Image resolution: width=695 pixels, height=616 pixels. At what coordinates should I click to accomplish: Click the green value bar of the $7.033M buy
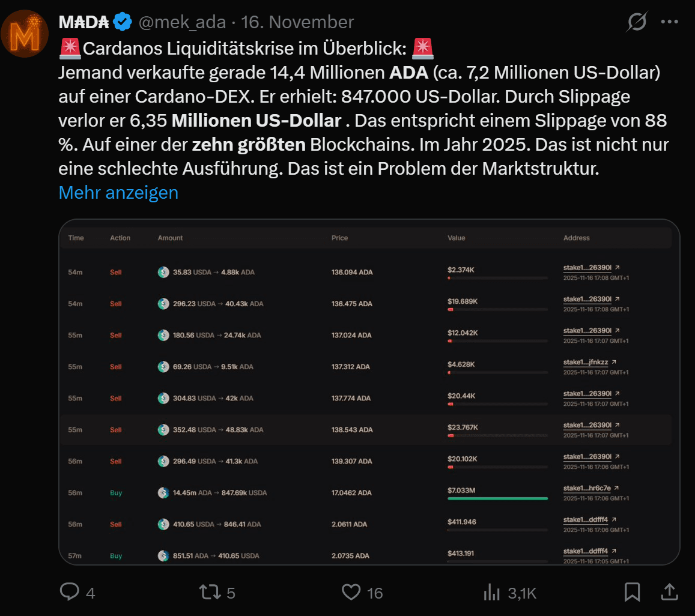(x=497, y=498)
